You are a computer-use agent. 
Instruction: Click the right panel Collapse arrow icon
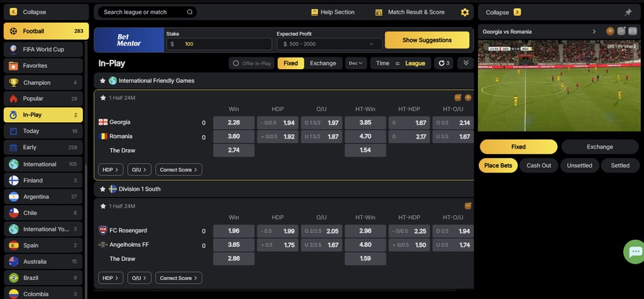pos(517,13)
